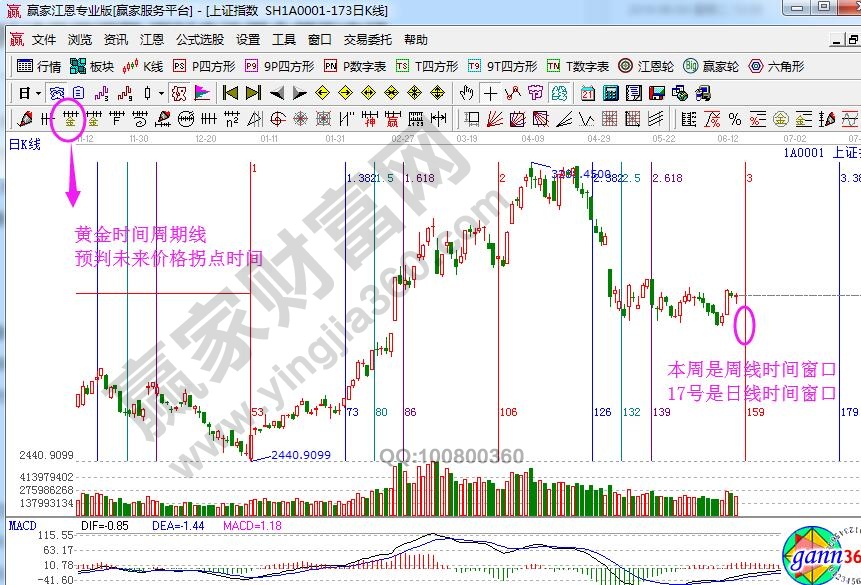Screen dimensions: 861x585
Task: Jump to first bar with skip-back arrow
Action: pyautogui.click(x=230, y=93)
